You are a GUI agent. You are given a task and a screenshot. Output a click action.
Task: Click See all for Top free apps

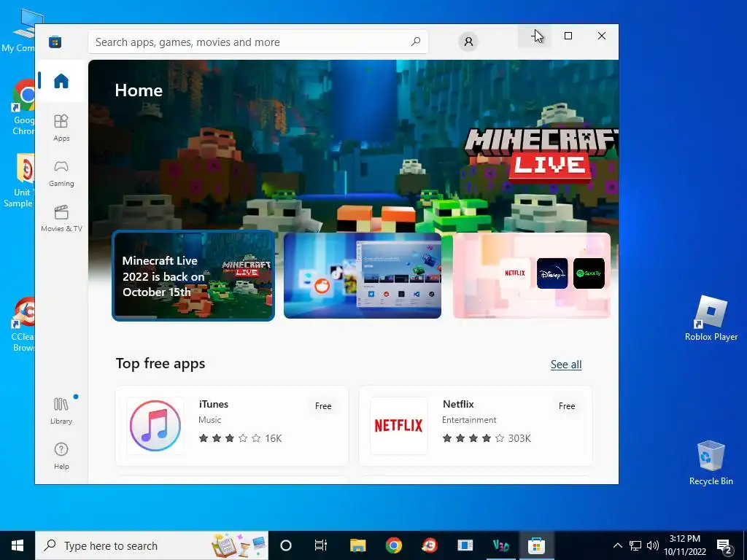click(x=566, y=365)
